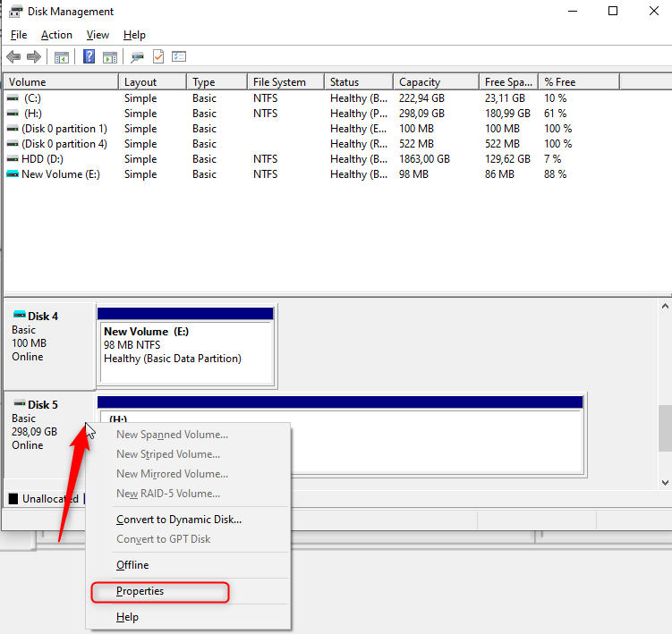Select drive icon of HDD (D:)

click(13, 159)
